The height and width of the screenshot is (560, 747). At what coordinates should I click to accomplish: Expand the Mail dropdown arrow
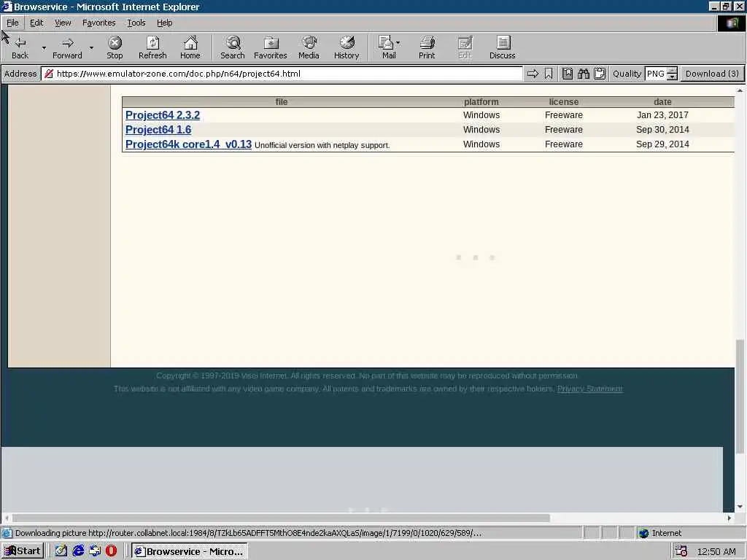(398, 43)
